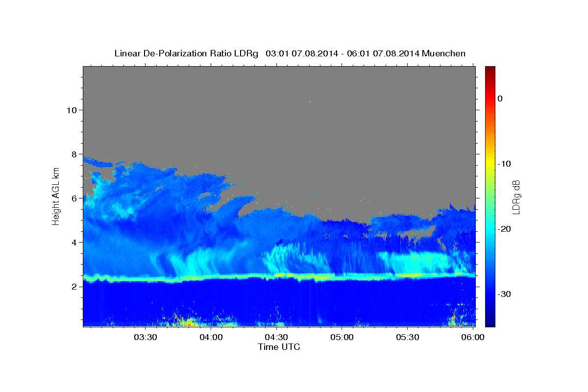This screenshot has height=392, width=588.
Task: Click the 'LDRg dB' colorbar label
Action: pyautogui.click(x=515, y=196)
